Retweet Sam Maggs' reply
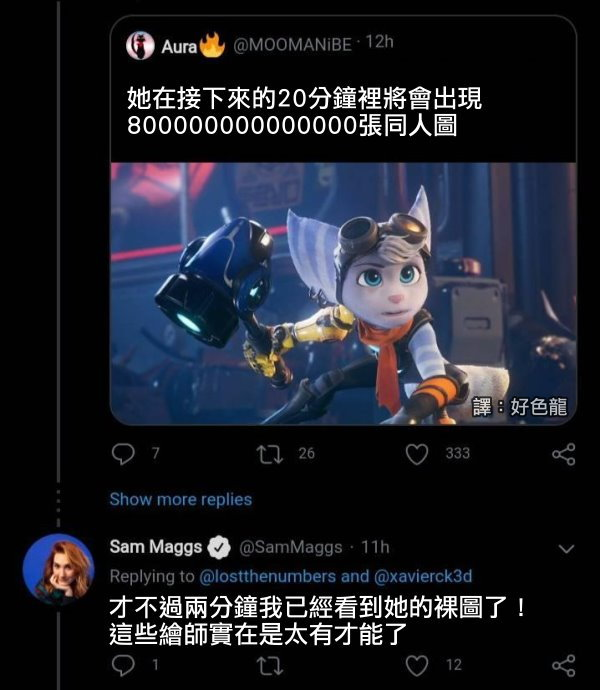Viewport: 600px width, 690px height. pyautogui.click(x=269, y=665)
